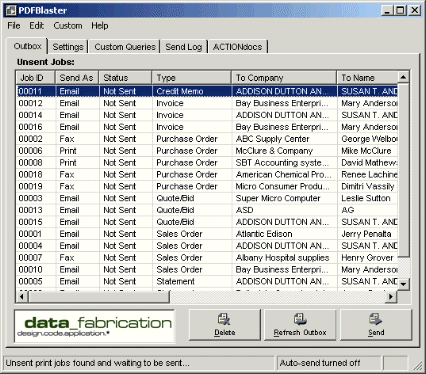Click the Auto-send turned off status text

click(320, 363)
